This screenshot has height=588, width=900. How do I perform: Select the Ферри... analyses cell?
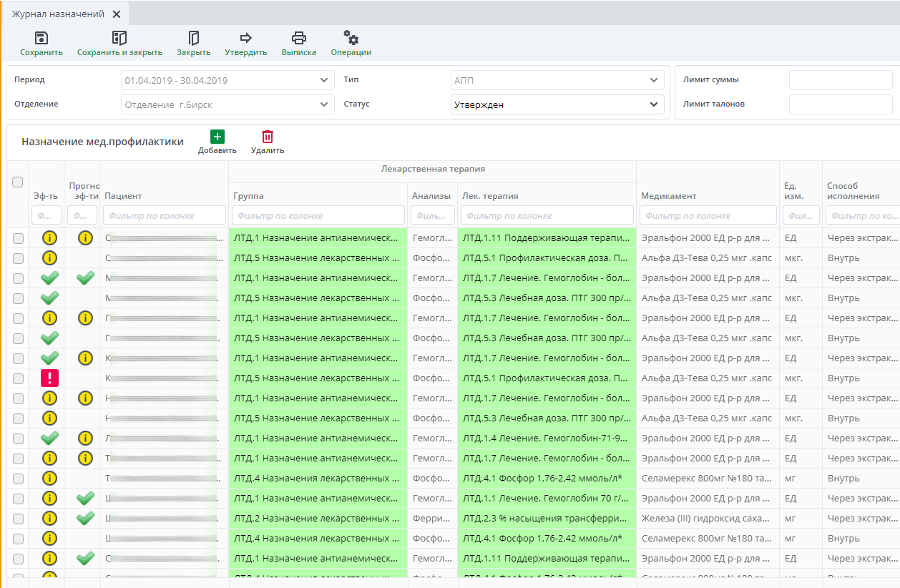pos(433,518)
